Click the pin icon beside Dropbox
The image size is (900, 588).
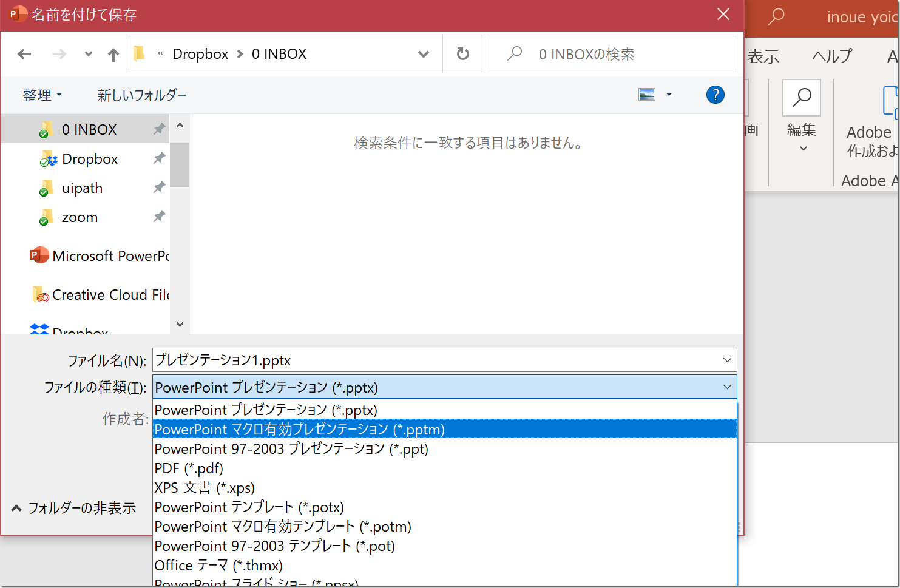click(x=159, y=158)
